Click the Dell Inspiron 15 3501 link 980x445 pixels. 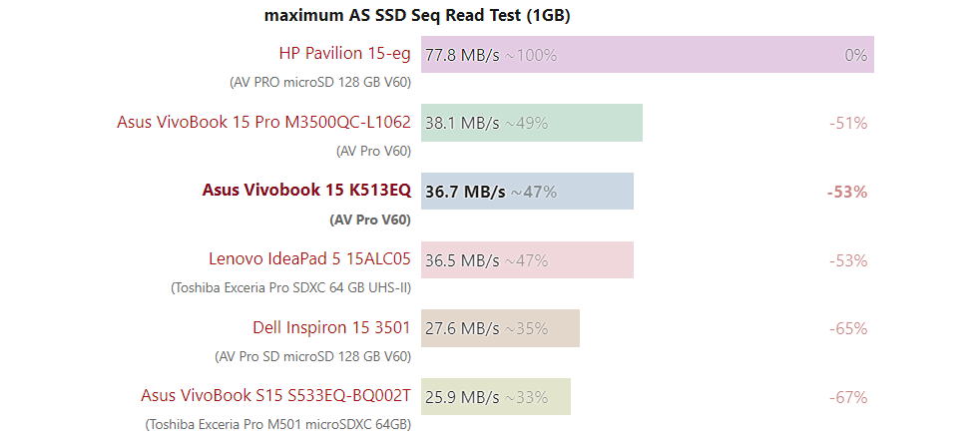point(331,327)
